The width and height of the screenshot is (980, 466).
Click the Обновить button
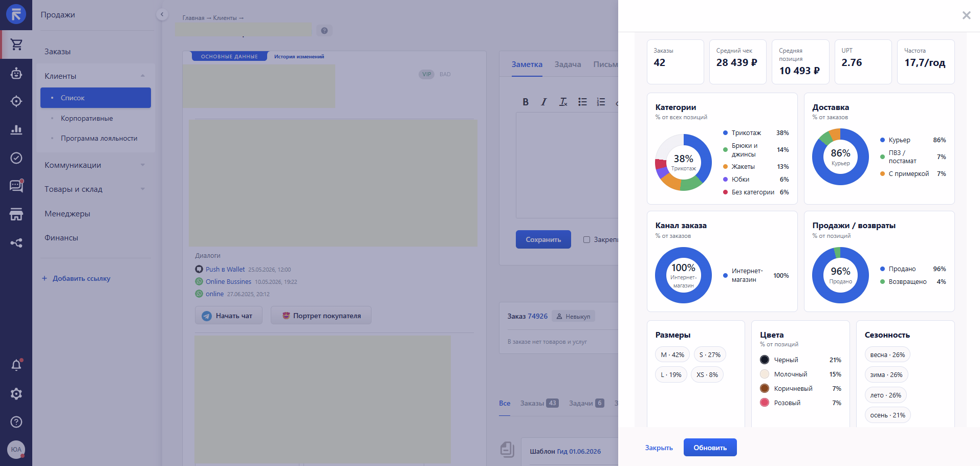[x=710, y=448]
